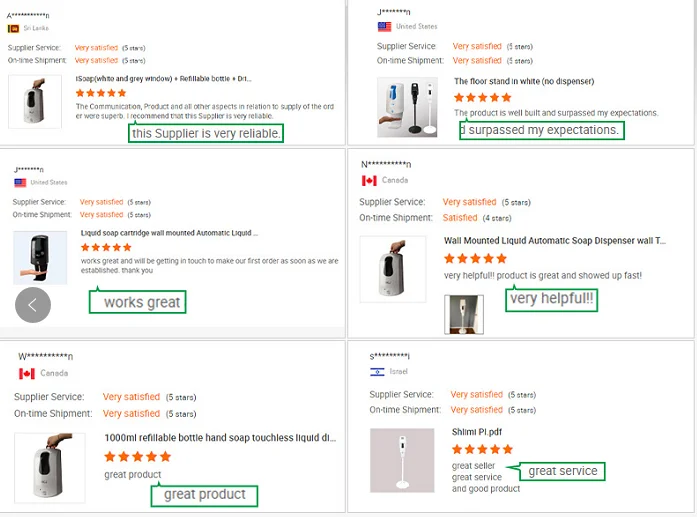View the small customer review photo attachment

pos(464,313)
